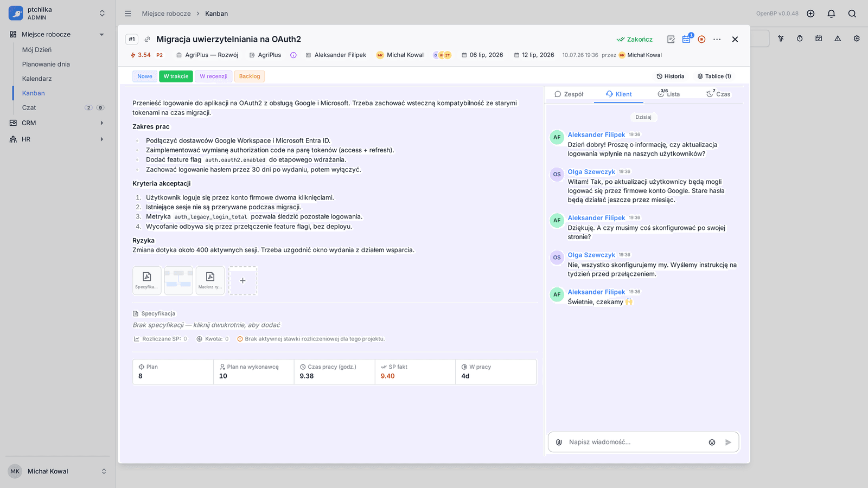Toggle the hamburger sidebar menu
868x488 pixels.
[x=128, y=14]
